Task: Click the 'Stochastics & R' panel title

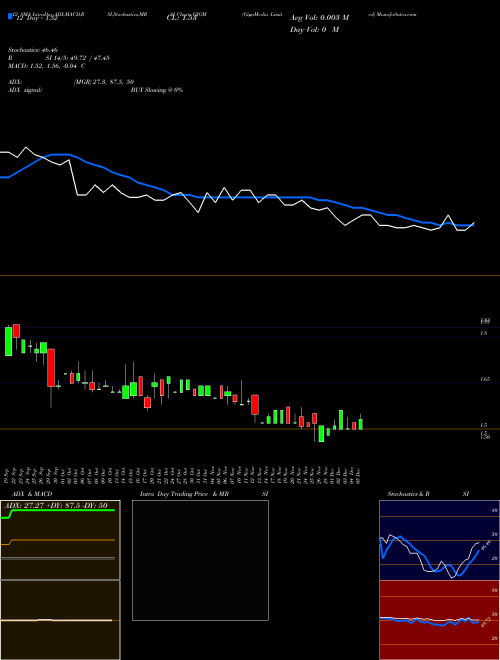Action: [409, 494]
